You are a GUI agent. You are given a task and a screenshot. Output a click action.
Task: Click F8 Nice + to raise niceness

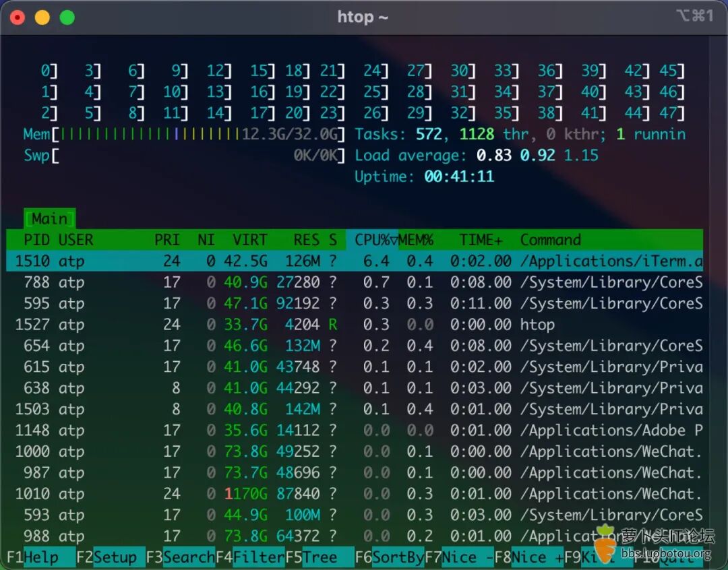click(x=529, y=557)
